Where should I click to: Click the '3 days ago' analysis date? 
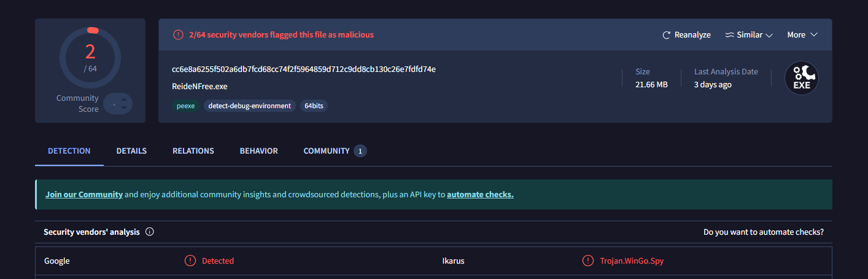click(713, 85)
